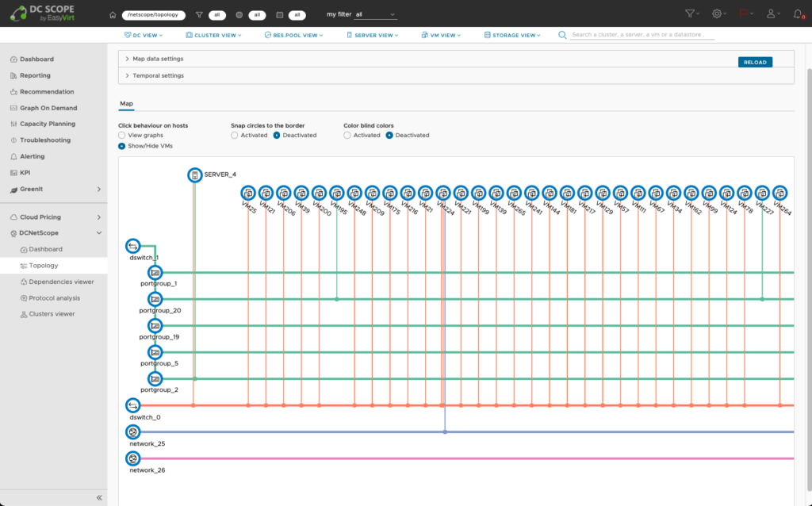Click the home icon in the top bar
Viewport: 812px width, 506px height.
pos(112,13)
